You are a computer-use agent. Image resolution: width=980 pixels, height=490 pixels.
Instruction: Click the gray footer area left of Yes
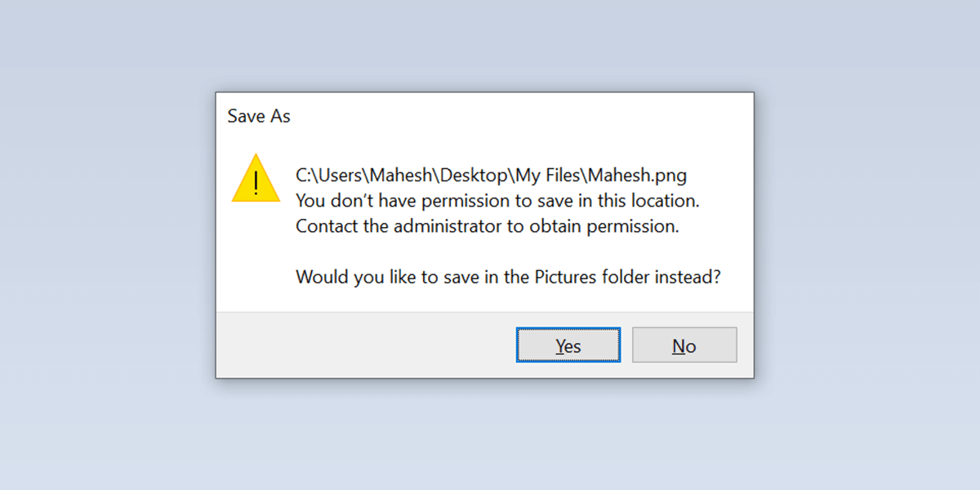(359, 345)
